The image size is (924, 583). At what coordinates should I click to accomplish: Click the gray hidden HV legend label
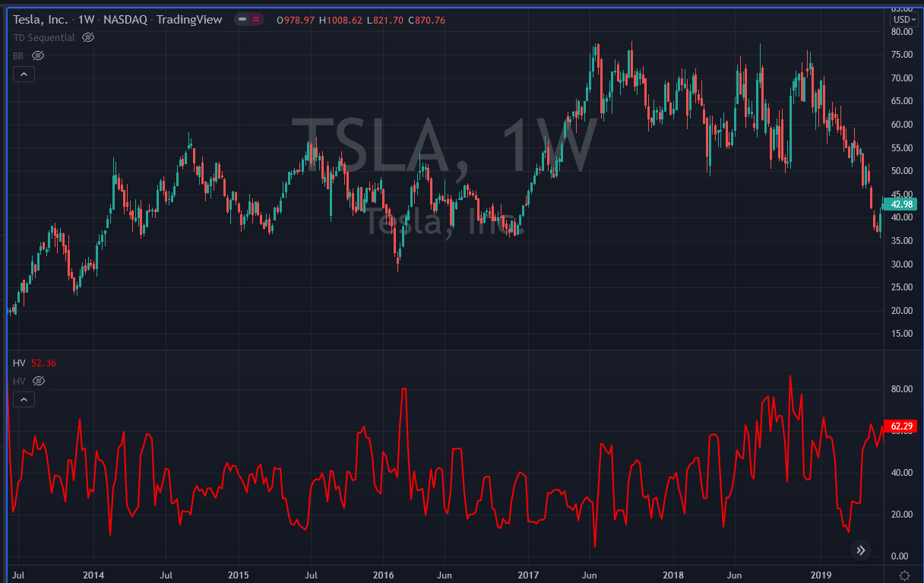coord(19,381)
